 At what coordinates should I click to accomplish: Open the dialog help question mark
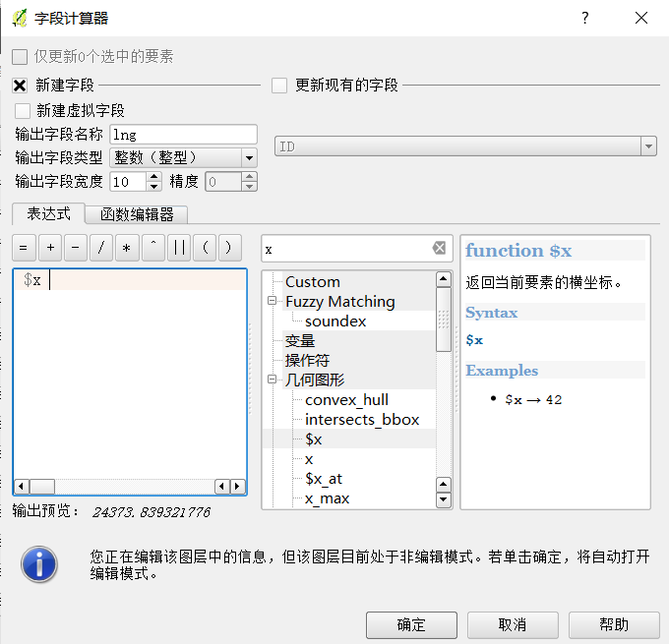[x=585, y=18]
